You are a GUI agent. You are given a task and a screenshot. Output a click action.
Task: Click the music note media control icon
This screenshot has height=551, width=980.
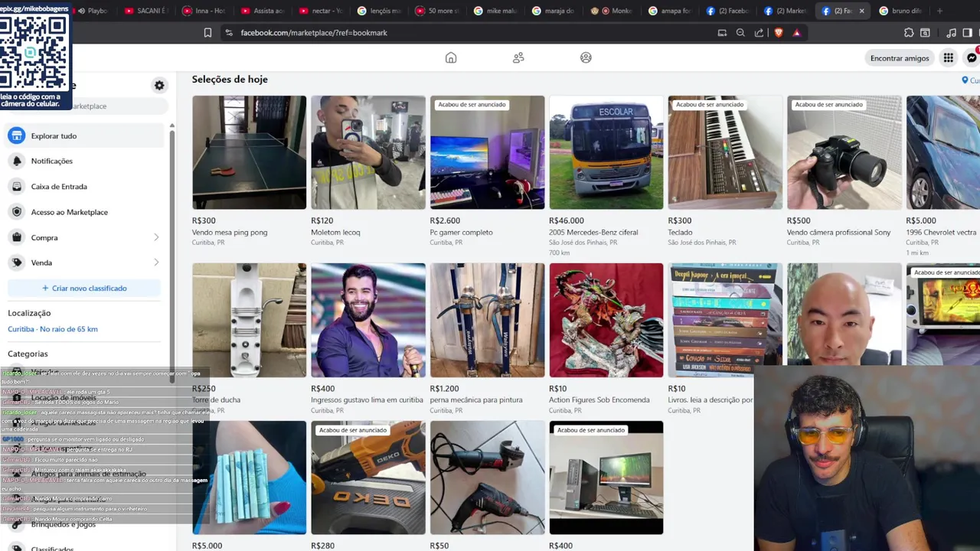951,33
